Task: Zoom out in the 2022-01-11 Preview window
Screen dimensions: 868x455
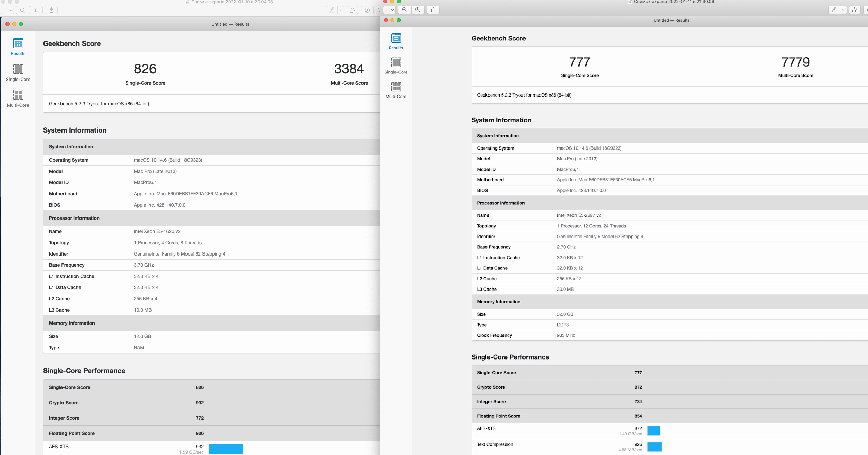Action: tap(404, 10)
